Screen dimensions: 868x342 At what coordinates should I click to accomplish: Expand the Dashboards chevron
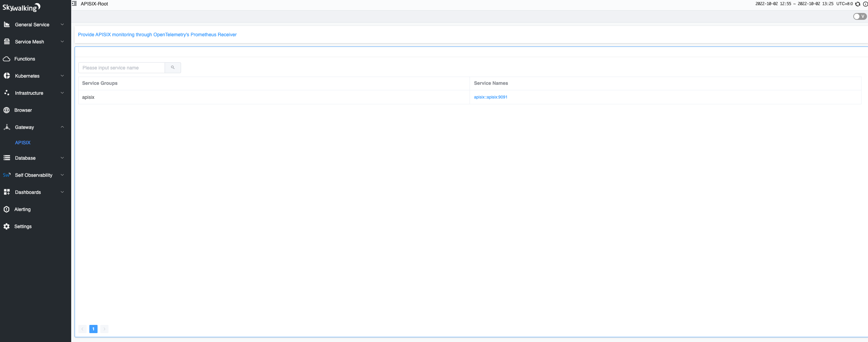point(62,192)
